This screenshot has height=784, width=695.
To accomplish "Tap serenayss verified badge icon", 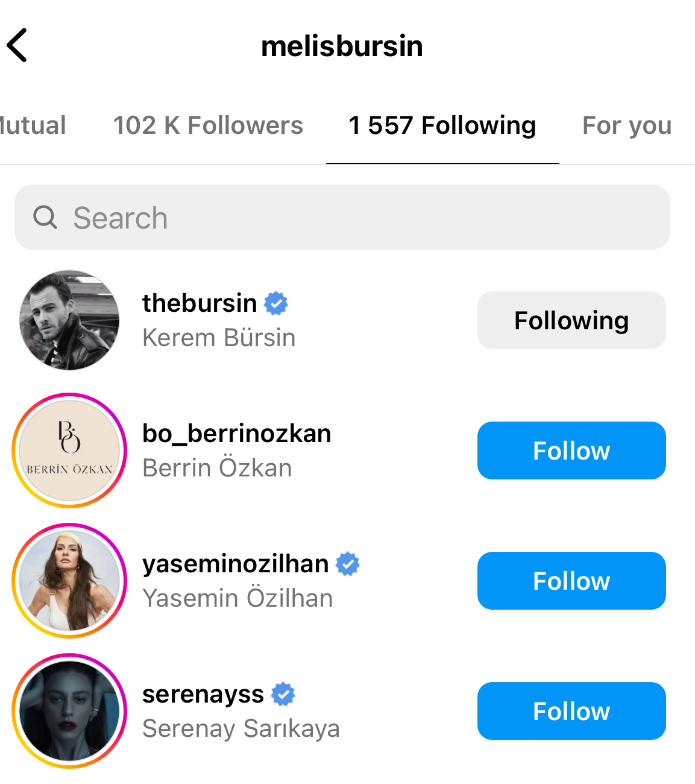I will [283, 694].
